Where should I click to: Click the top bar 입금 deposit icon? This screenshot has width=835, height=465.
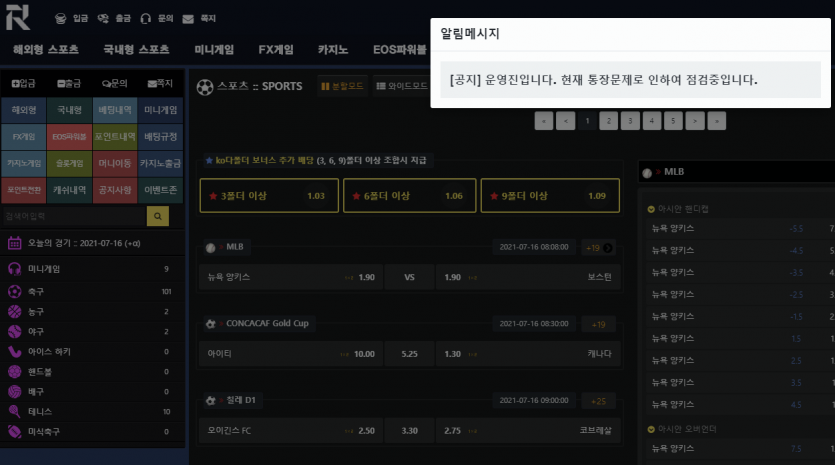(61, 19)
